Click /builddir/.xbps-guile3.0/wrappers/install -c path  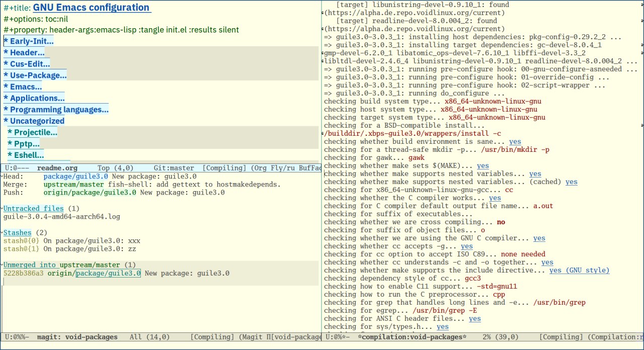(413, 134)
